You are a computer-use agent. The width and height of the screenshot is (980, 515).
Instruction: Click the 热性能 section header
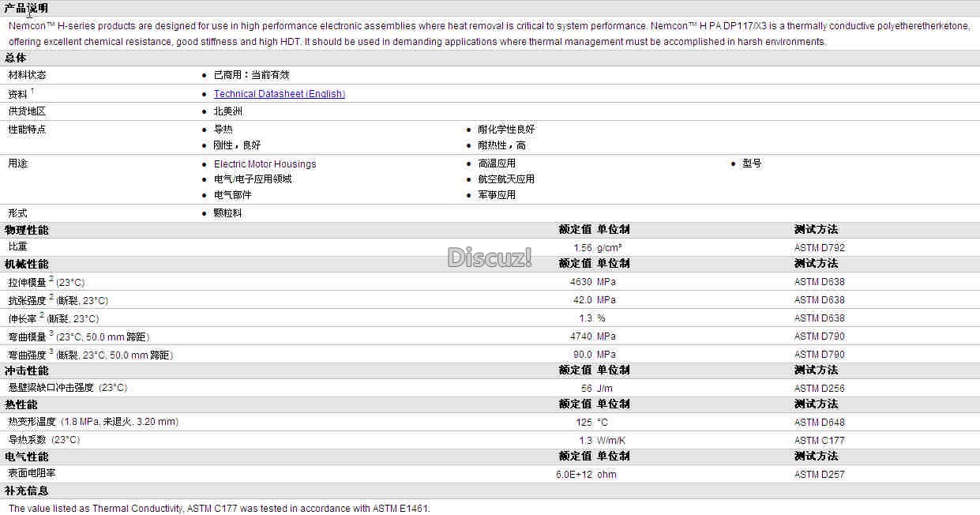click(21, 404)
